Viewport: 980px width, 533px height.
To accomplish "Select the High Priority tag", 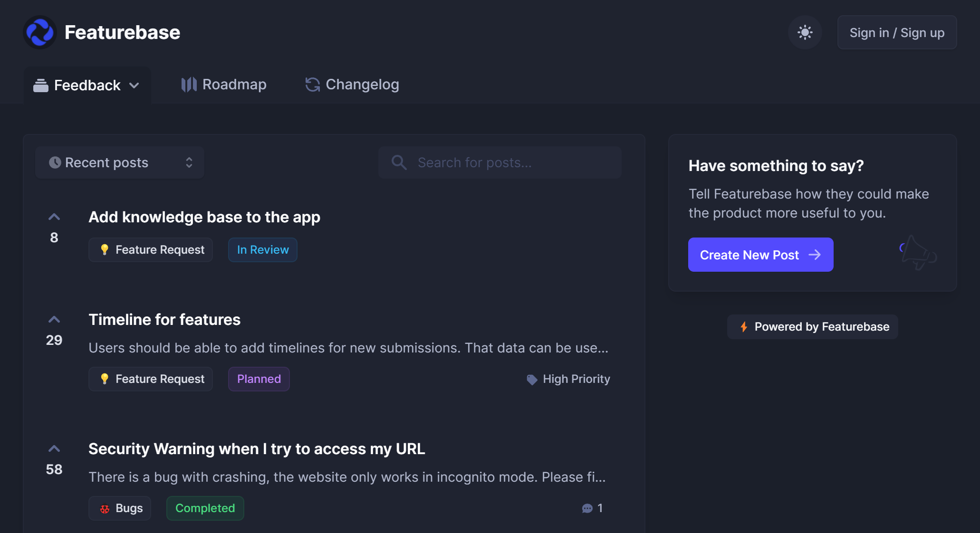I will [568, 379].
